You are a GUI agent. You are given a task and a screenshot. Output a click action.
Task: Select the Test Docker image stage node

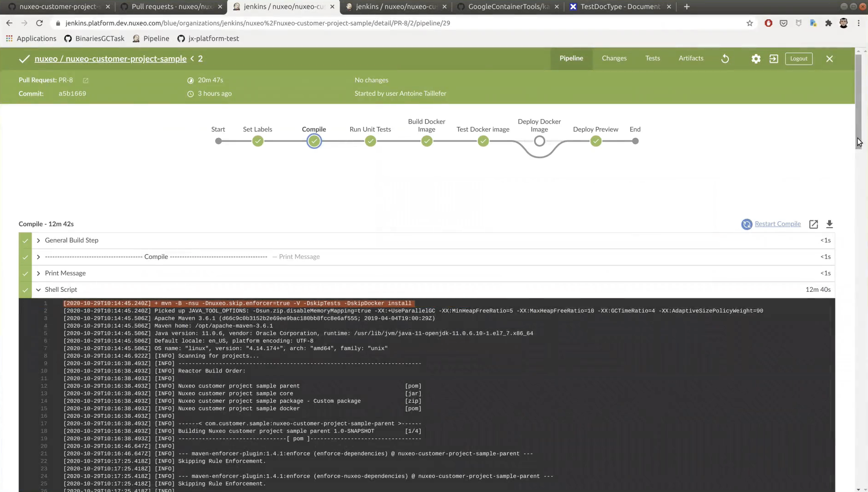tap(483, 141)
